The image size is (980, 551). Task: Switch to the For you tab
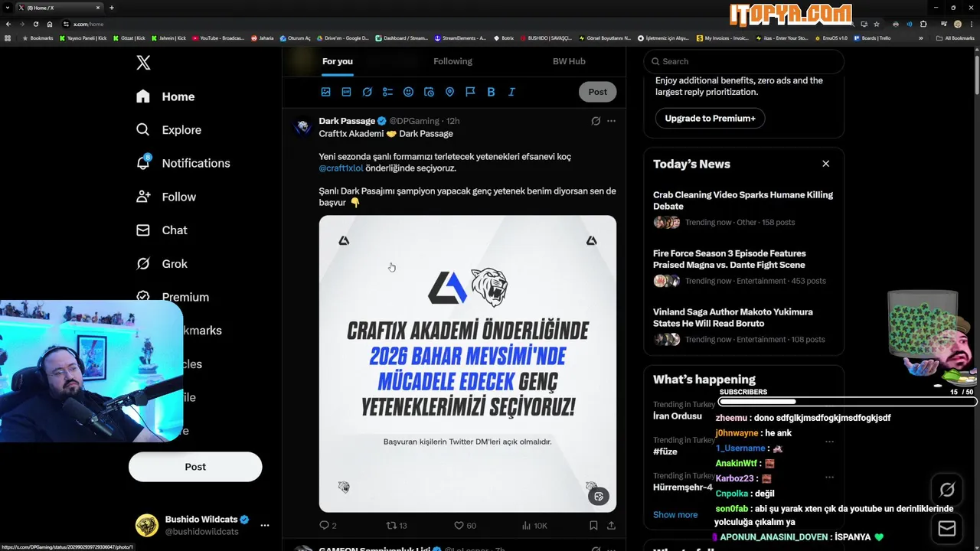click(x=338, y=61)
